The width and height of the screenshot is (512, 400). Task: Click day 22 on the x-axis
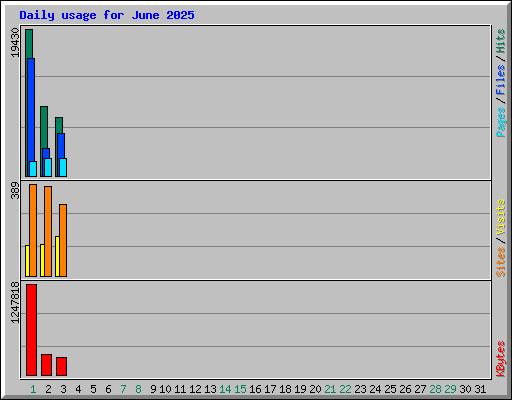(x=345, y=389)
